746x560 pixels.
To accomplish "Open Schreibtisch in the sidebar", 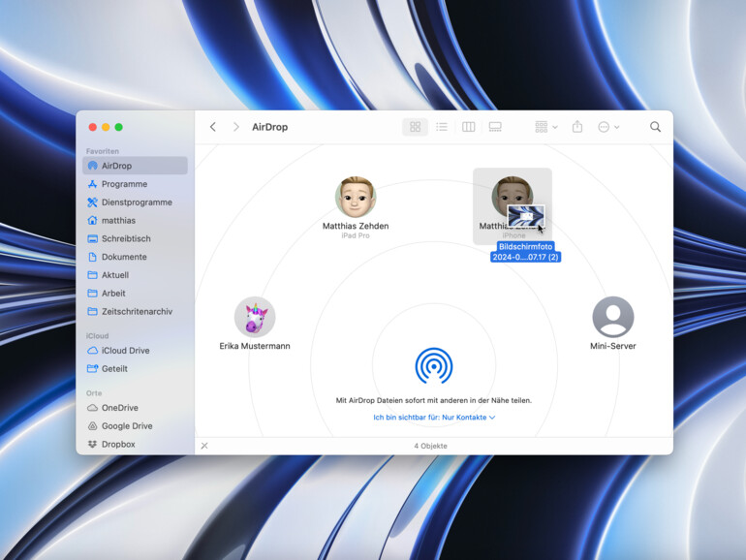I will [135, 239].
